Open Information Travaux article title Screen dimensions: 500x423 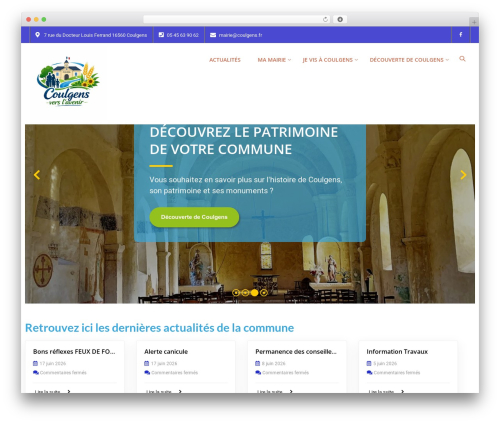point(397,351)
